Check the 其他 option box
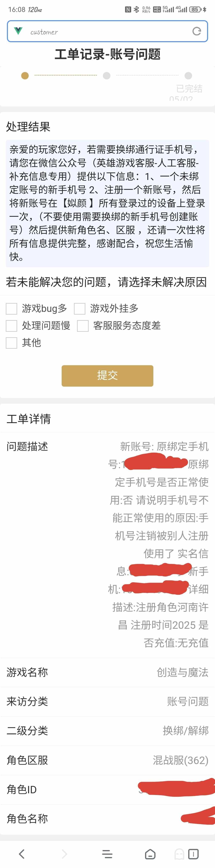 [11, 343]
